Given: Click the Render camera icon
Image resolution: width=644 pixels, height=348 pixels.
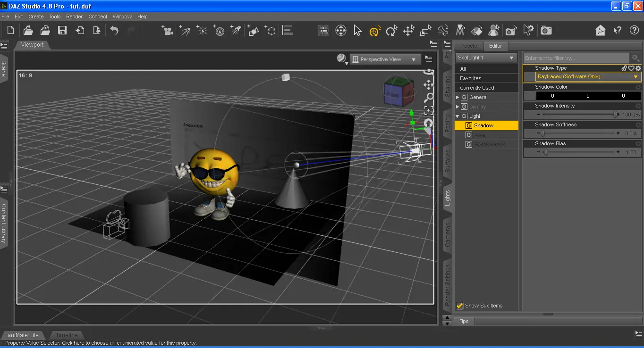Looking at the screenshot, I should [546, 31].
